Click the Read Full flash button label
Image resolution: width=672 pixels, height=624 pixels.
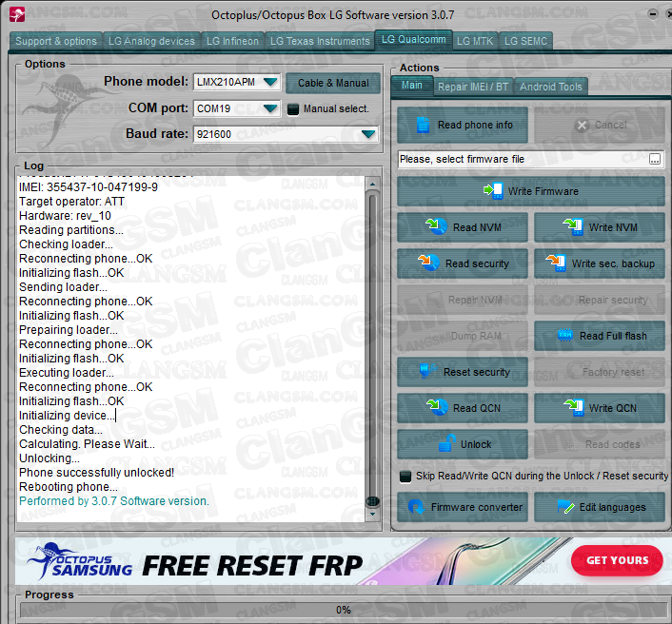click(x=613, y=336)
